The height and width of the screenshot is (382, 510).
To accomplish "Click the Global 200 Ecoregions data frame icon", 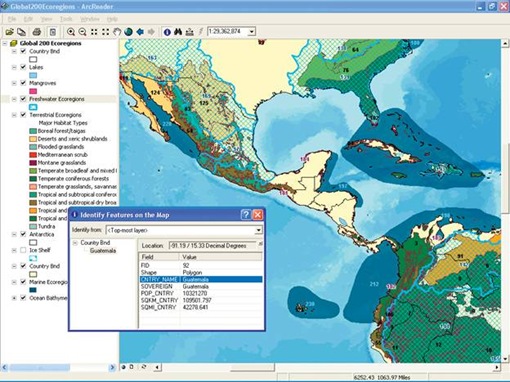I will (x=14, y=43).
